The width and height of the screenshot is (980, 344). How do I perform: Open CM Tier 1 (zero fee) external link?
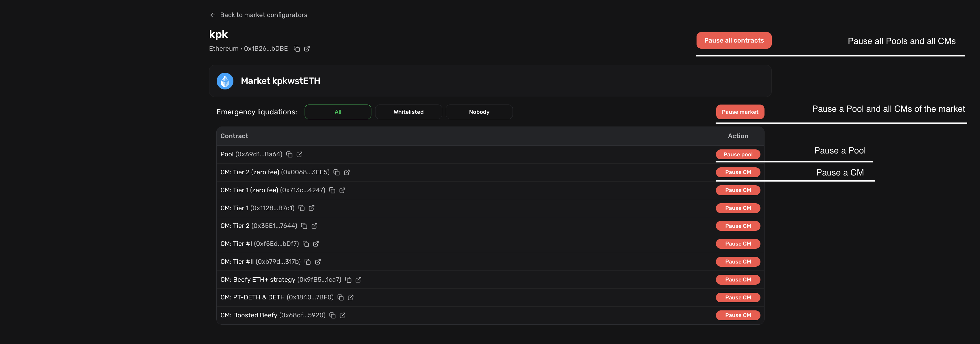click(x=342, y=190)
